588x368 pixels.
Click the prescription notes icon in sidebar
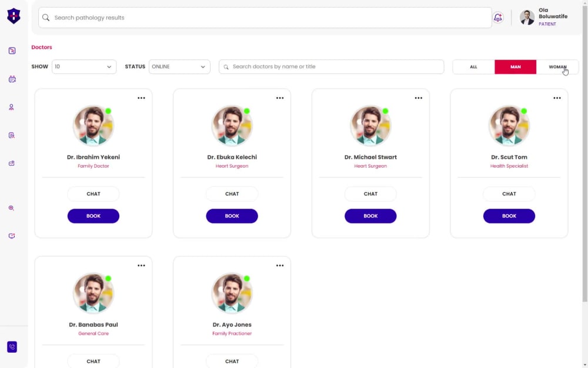[12, 163]
